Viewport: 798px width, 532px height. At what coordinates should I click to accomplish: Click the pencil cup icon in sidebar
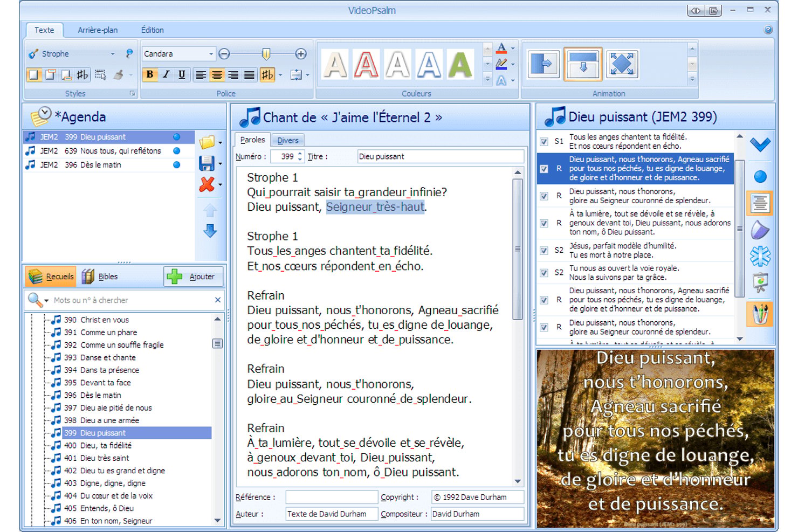click(760, 314)
